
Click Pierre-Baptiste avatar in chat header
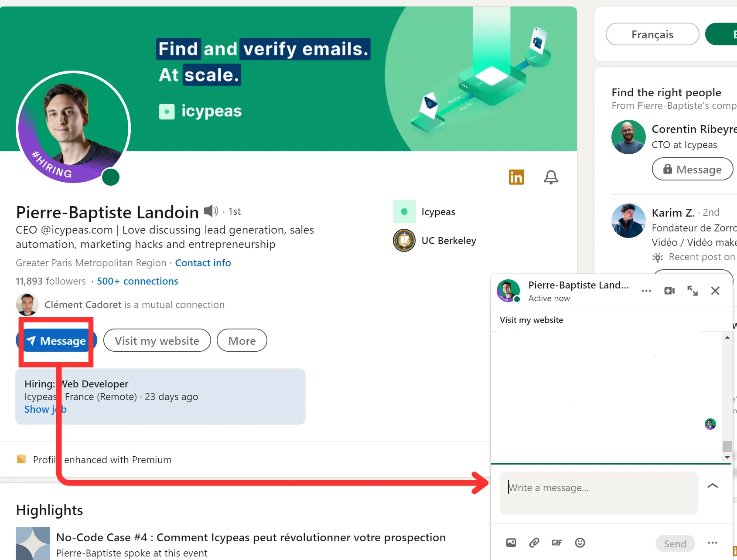tap(508, 291)
